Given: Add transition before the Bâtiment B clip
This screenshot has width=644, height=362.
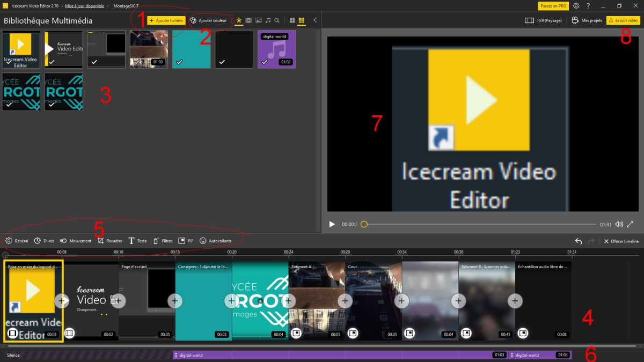Looking at the screenshot, I should point(458,301).
